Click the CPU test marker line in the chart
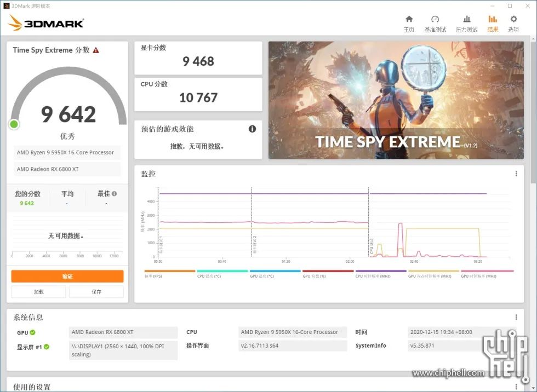The height and width of the screenshot is (392, 537). (x=368, y=222)
